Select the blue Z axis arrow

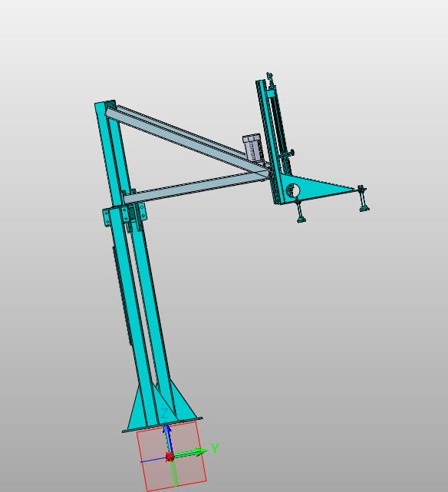point(168,439)
